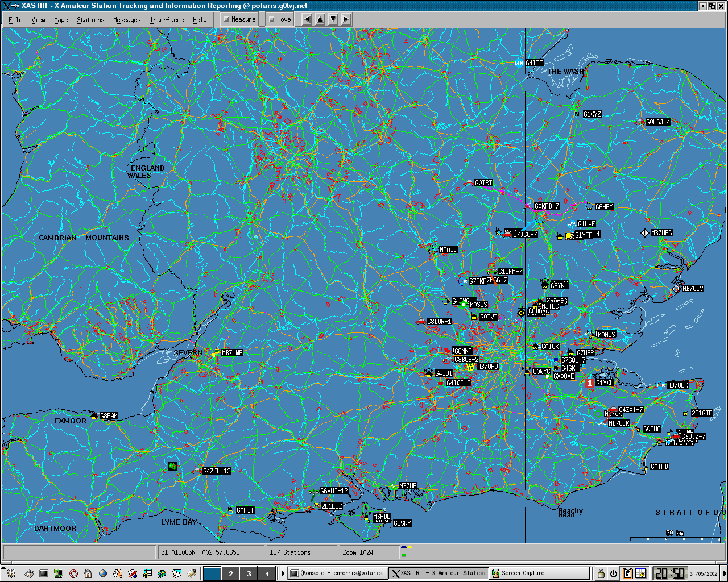Viewport: 728px width, 582px height.
Task: Expand the Interfaces menu
Action: coord(167,20)
